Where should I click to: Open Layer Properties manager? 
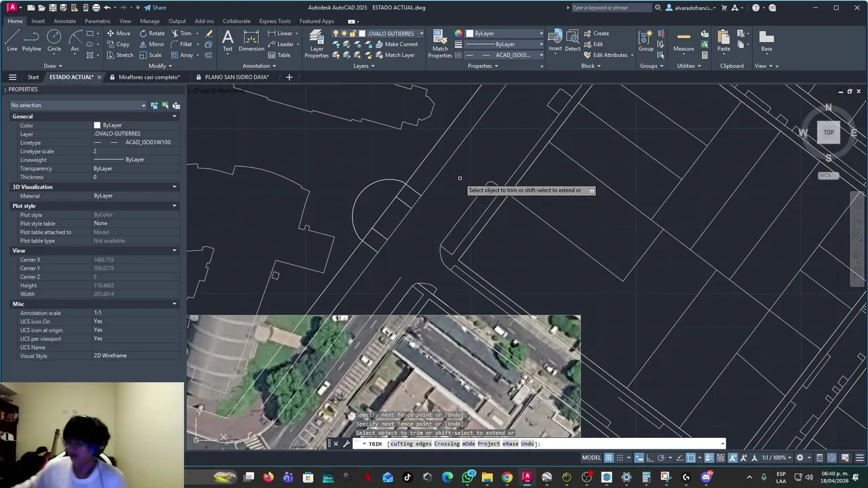point(317,43)
